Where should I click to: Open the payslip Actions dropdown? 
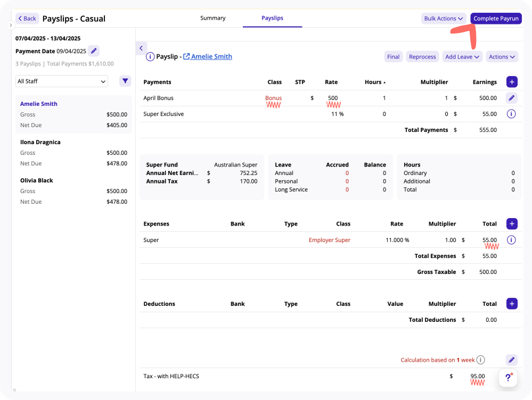point(502,57)
